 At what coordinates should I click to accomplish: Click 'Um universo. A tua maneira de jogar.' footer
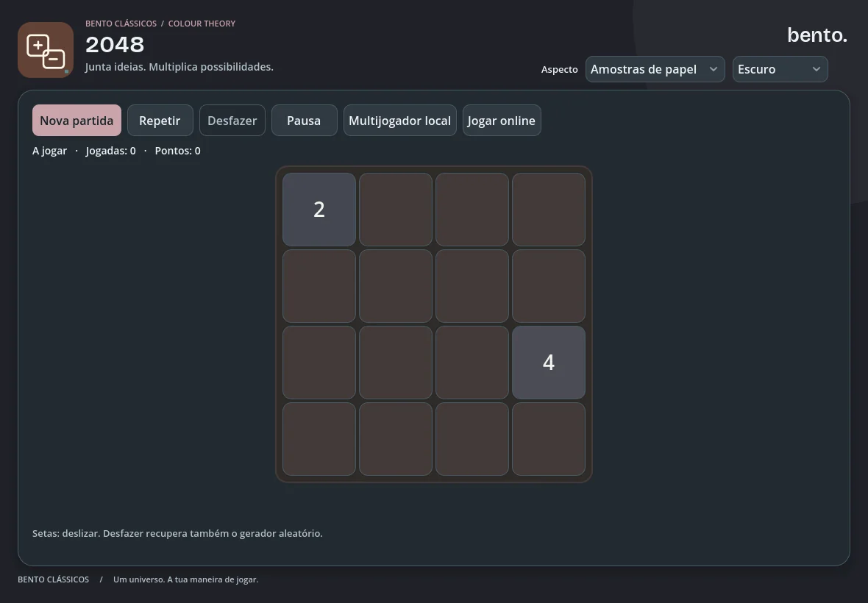coord(185,579)
